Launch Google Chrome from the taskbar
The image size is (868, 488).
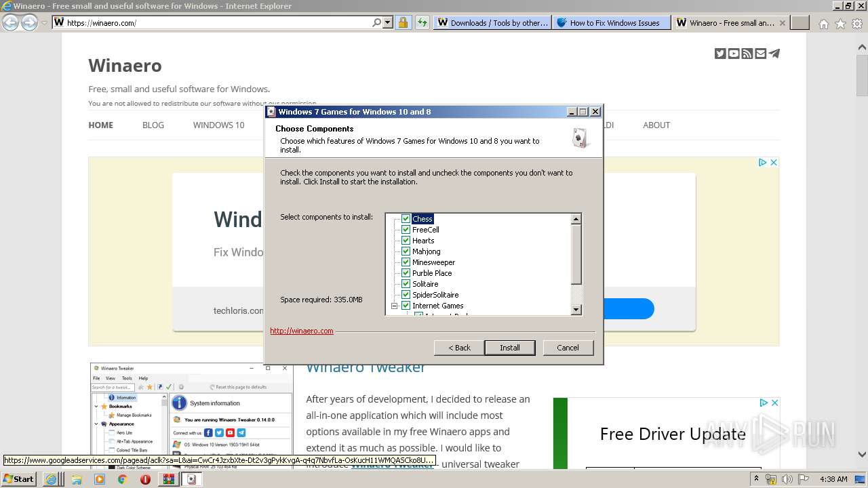(123, 479)
